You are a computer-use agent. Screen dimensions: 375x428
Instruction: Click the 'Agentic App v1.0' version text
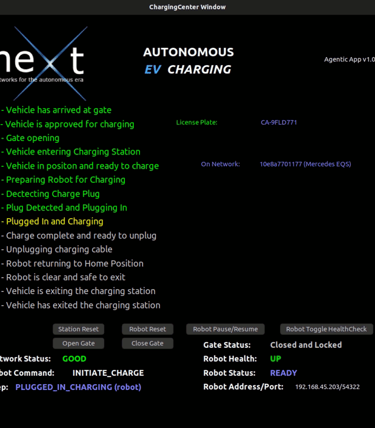tap(349, 60)
